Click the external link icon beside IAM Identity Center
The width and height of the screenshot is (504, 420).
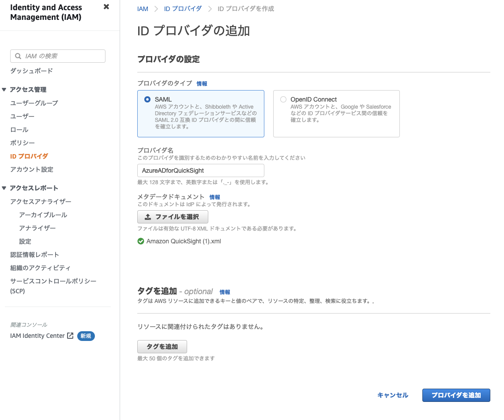(70, 336)
